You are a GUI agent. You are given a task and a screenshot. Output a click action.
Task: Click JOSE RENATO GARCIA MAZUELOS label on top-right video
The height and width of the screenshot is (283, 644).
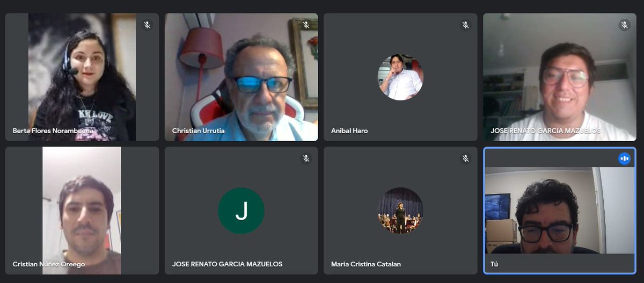[x=546, y=130]
